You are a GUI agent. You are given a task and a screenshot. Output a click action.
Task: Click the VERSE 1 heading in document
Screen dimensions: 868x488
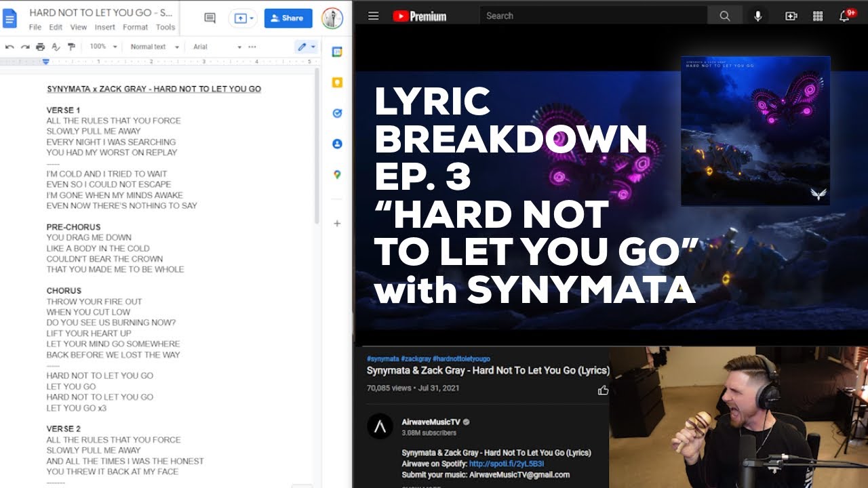tap(63, 110)
